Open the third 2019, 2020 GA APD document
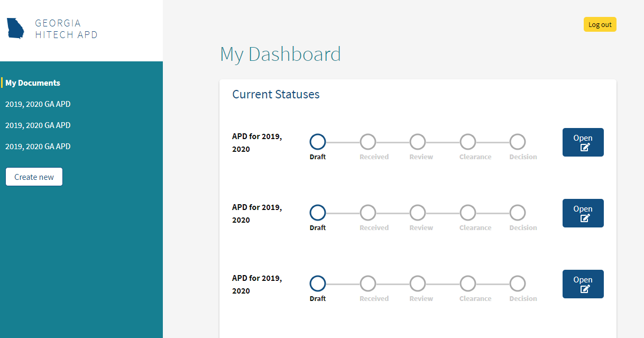 tap(38, 147)
